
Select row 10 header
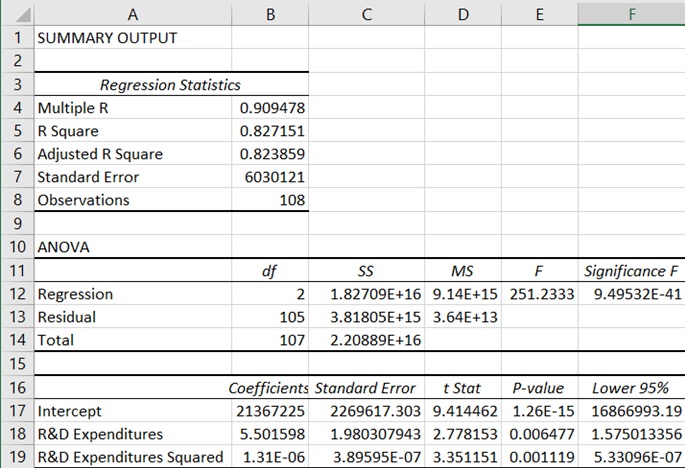tap(17, 247)
